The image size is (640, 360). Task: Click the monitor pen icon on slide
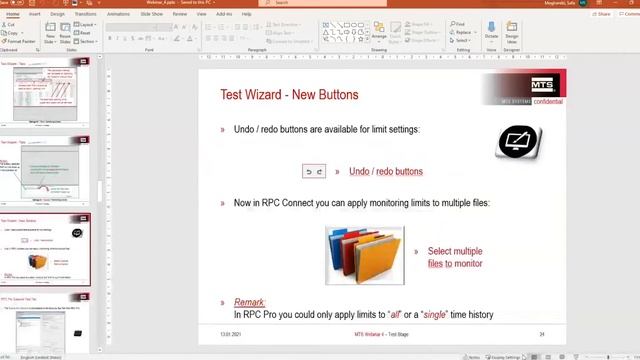pyautogui.click(x=518, y=142)
